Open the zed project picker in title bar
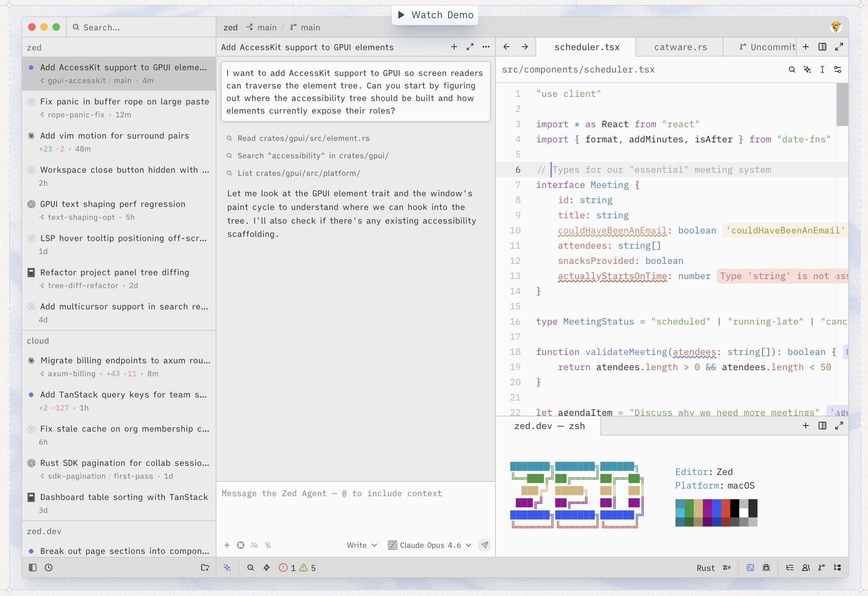The width and height of the screenshot is (868, 596). (x=230, y=27)
